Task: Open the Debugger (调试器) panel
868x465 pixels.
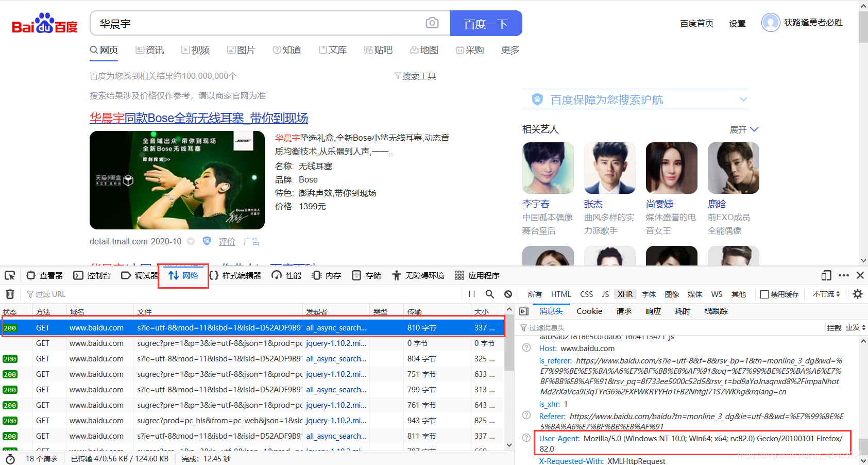Action: (140, 275)
